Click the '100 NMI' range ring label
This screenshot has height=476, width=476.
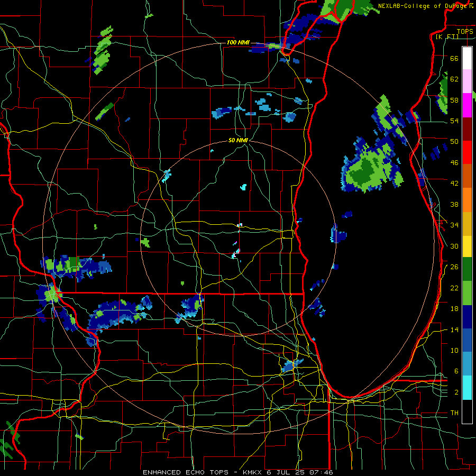click(x=238, y=42)
